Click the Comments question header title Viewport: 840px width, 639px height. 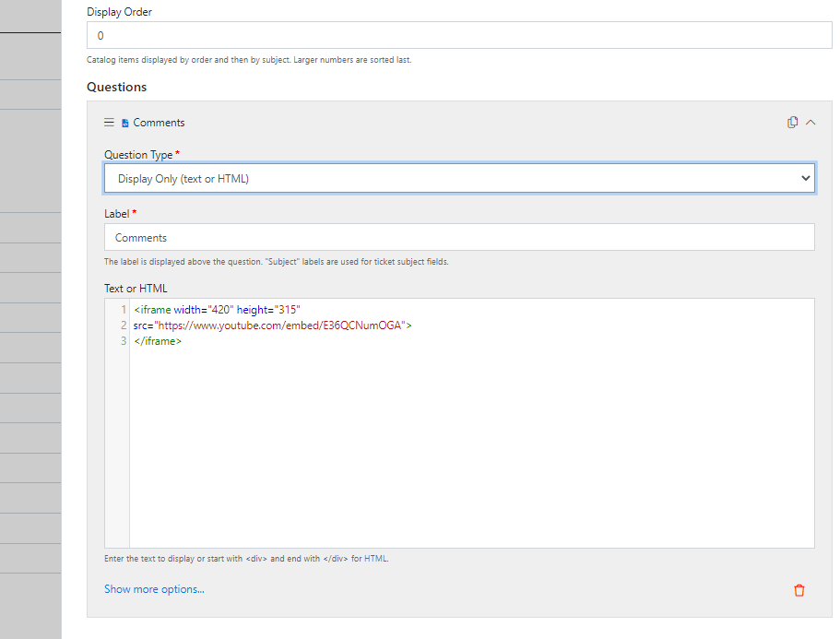159,123
